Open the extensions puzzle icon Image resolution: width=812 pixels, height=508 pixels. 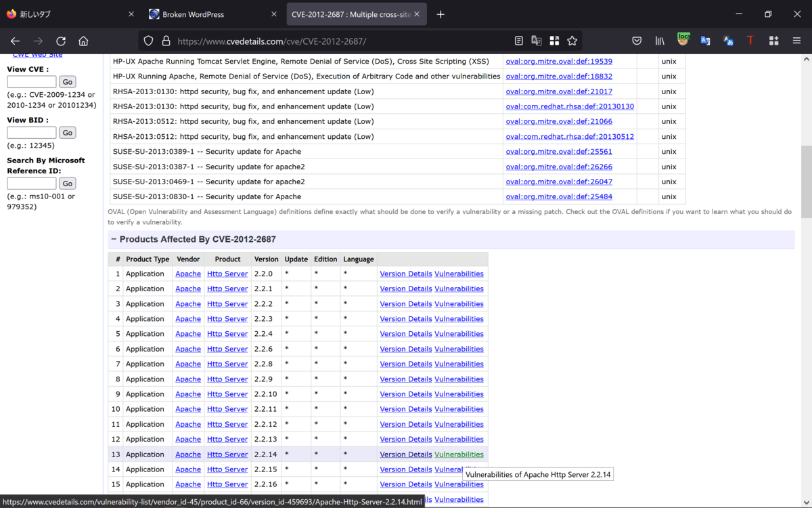click(773, 41)
